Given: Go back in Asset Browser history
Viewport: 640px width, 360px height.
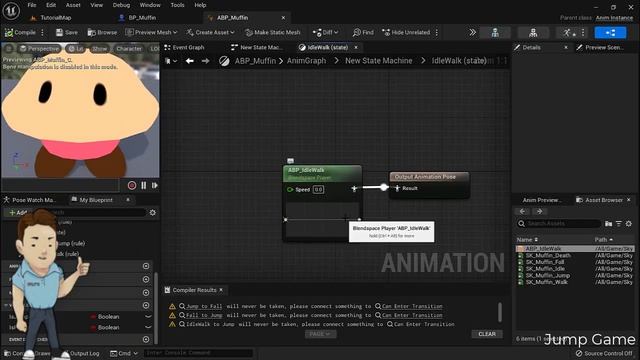Looking at the screenshot, I should pos(522,211).
